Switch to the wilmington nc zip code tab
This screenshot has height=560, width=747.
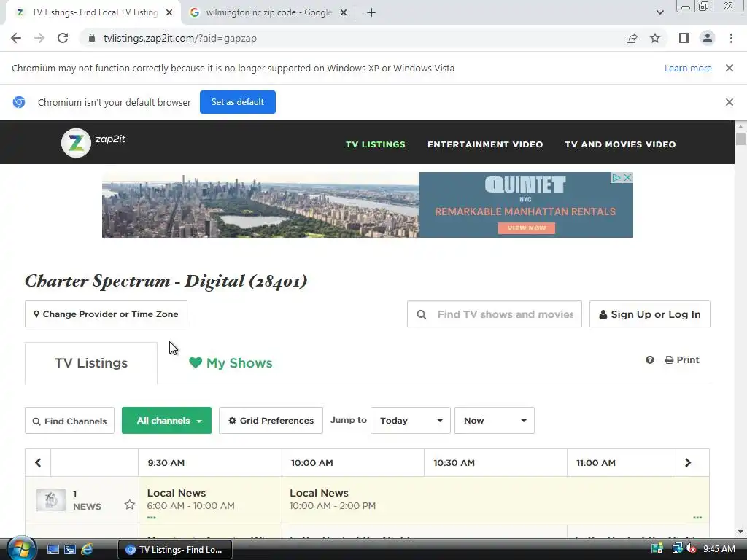click(268, 12)
